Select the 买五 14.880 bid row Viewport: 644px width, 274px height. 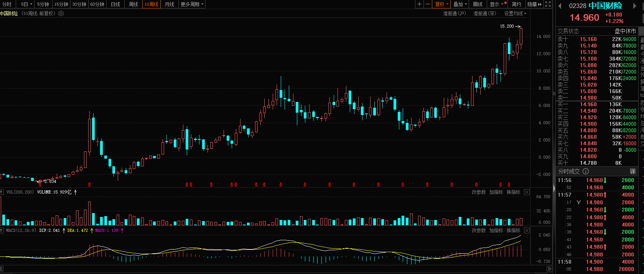(597, 130)
